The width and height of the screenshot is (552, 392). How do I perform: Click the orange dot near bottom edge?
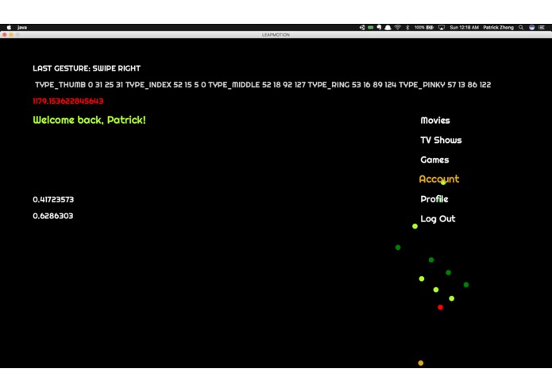point(421,363)
